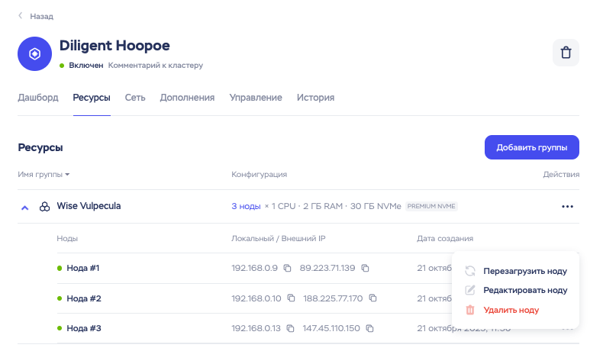Switch to the Дашборд tab
Image resolution: width=603 pixels, height=364 pixels.
tap(37, 98)
